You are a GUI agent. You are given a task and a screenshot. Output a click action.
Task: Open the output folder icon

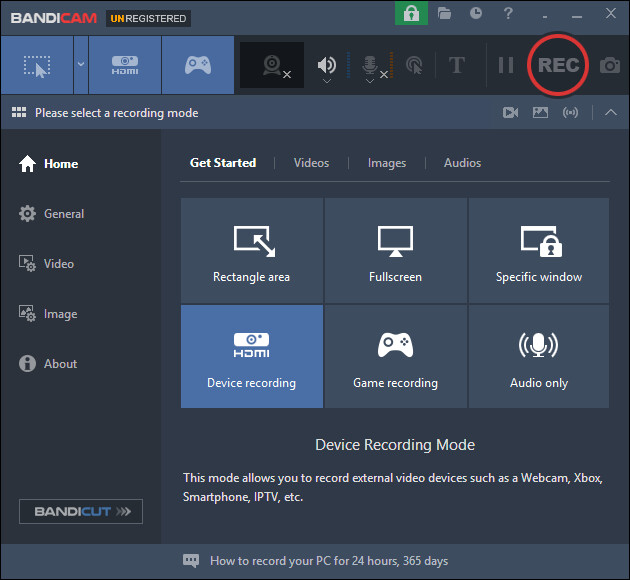point(445,14)
